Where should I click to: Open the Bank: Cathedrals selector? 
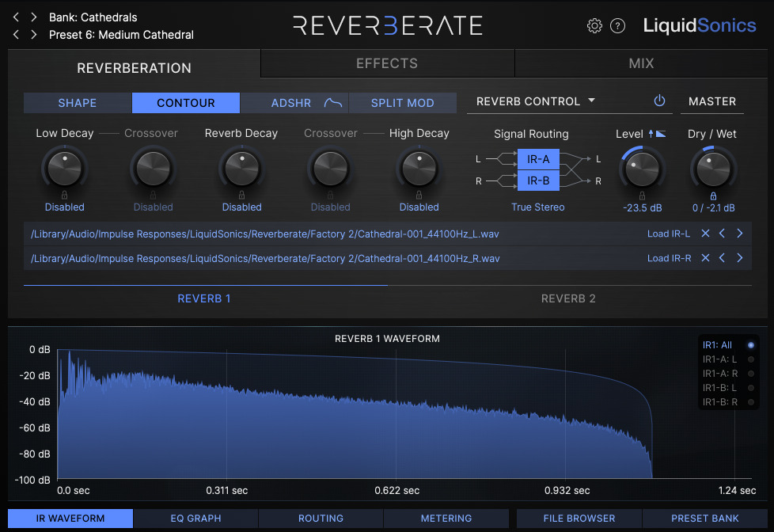93,17
